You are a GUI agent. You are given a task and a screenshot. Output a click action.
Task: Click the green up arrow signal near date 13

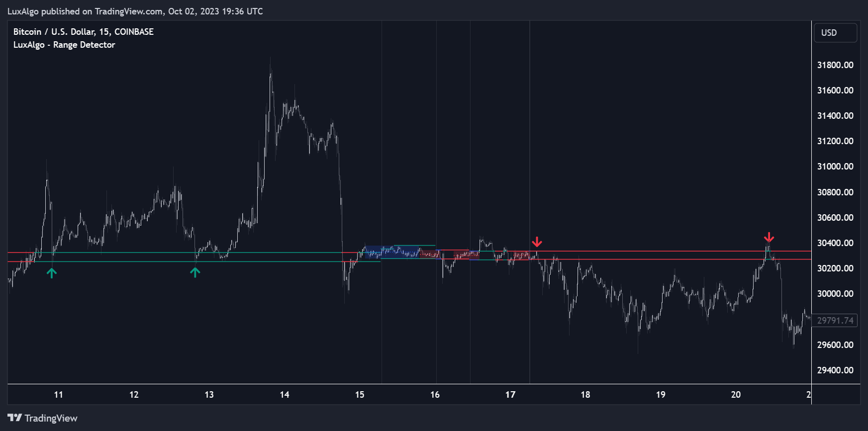[x=195, y=272]
